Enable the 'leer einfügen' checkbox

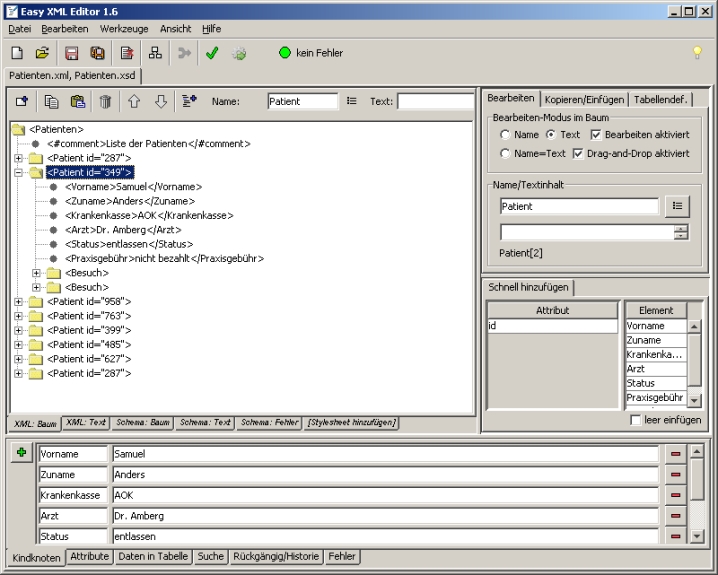click(x=636, y=421)
